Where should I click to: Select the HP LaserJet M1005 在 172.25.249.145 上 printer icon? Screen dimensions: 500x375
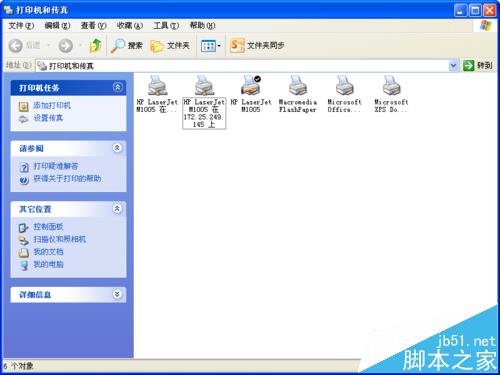pos(204,86)
